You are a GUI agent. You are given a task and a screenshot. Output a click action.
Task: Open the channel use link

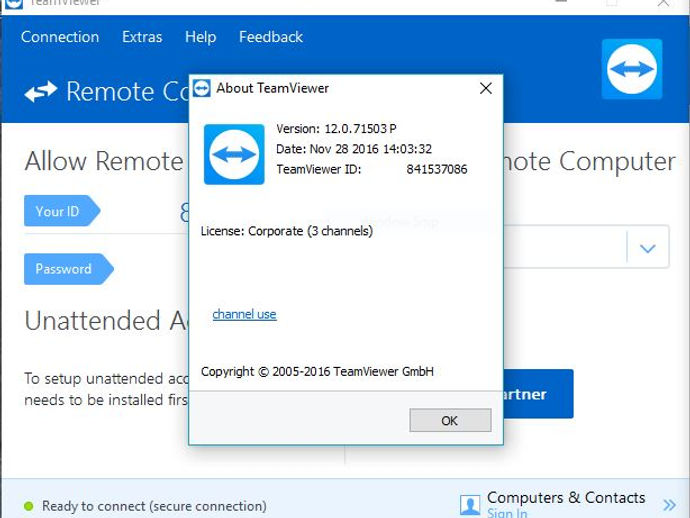pyautogui.click(x=244, y=314)
